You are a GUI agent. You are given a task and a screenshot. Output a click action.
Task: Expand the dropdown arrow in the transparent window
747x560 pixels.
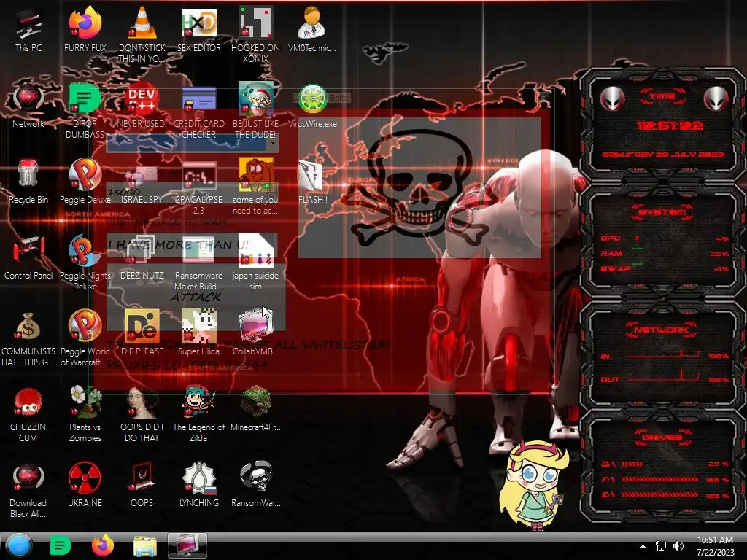pos(273,143)
